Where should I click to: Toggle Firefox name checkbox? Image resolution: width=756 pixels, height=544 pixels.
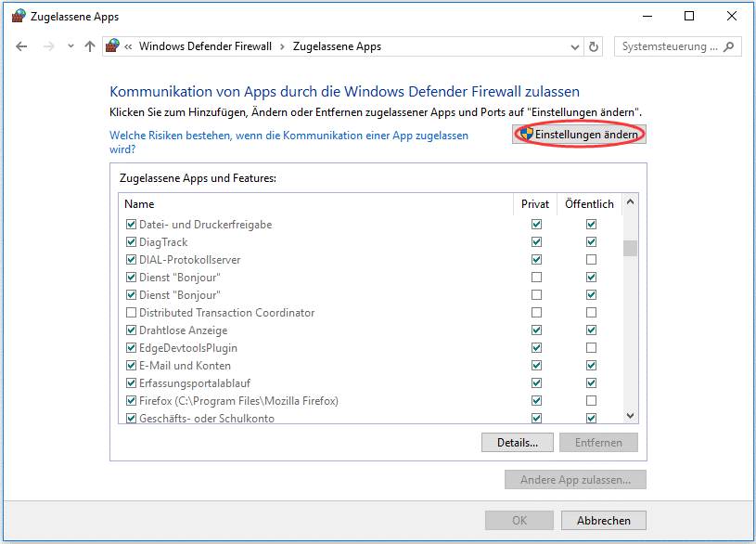tap(131, 401)
